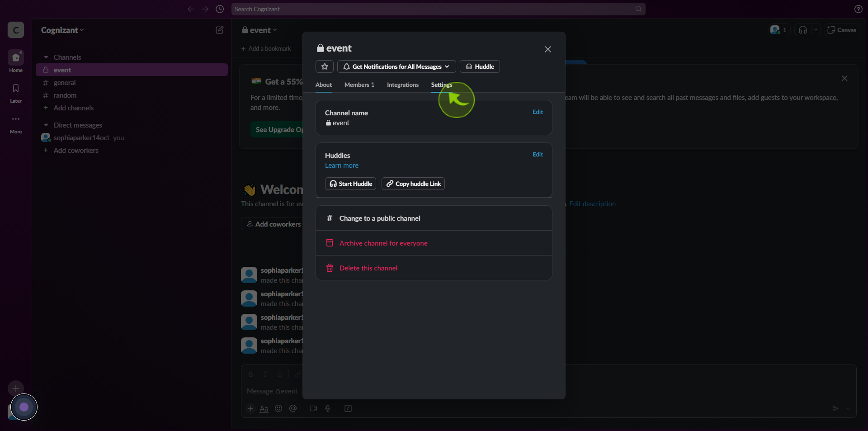Click the create new plus button

click(x=16, y=388)
